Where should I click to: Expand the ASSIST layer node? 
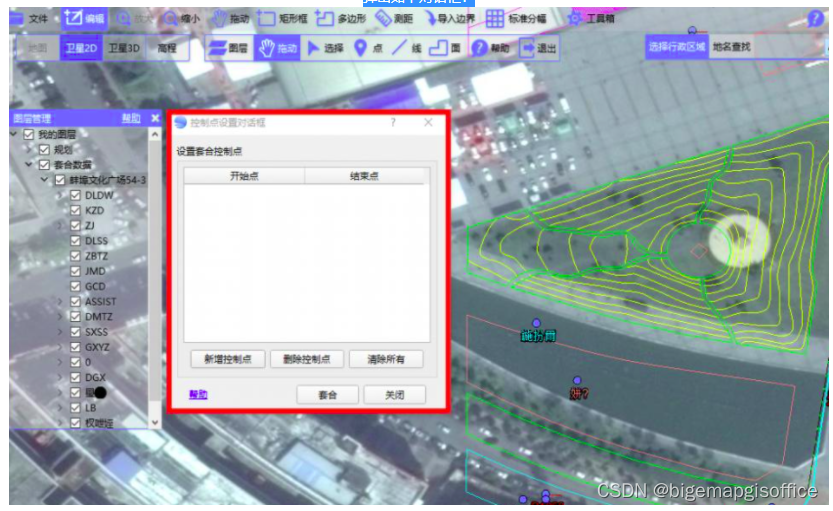point(61,301)
